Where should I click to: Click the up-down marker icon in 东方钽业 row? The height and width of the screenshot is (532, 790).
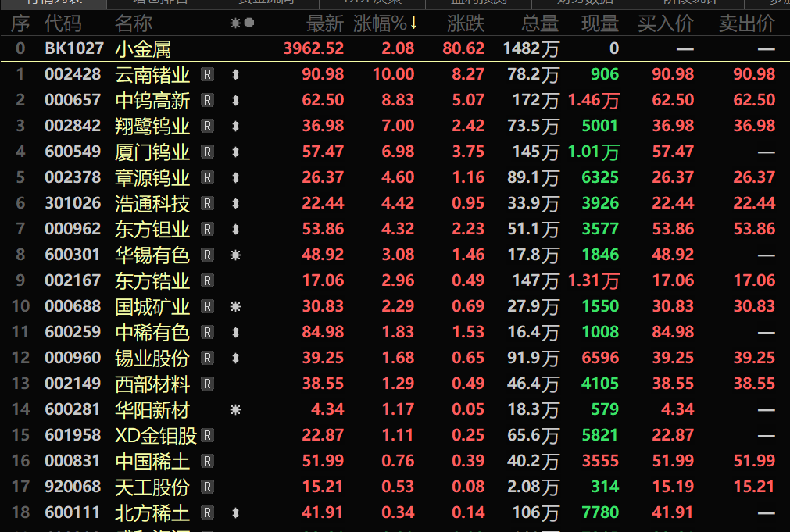tap(235, 229)
